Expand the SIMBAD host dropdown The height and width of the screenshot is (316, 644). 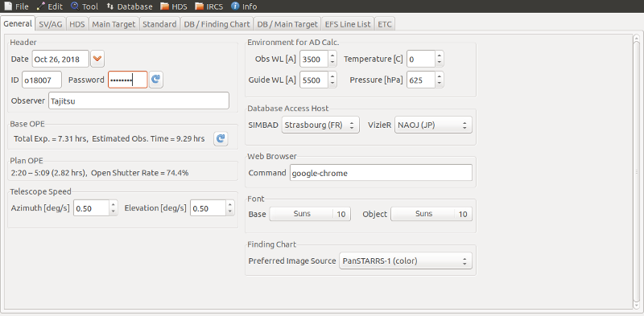tap(320, 125)
